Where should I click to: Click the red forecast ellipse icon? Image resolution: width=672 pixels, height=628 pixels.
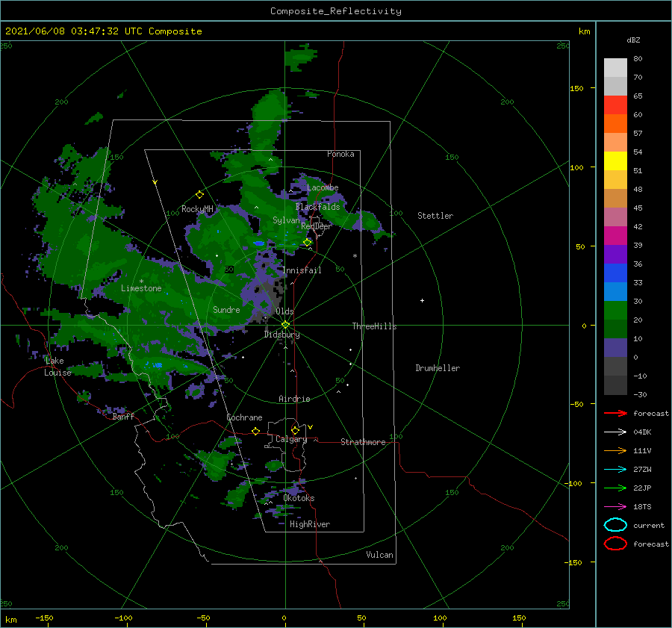(615, 544)
